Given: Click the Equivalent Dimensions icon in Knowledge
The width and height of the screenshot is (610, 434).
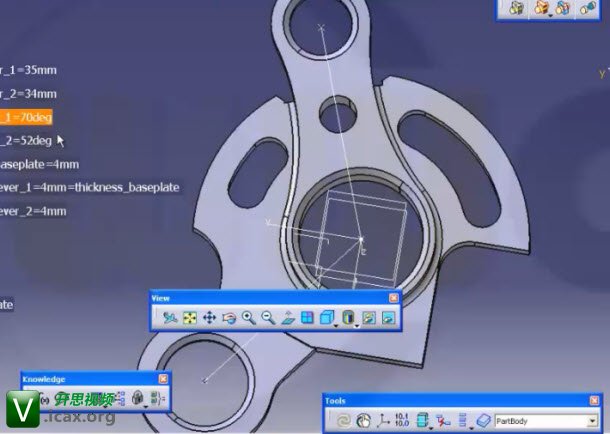Looking at the screenshot, I should [157, 398].
